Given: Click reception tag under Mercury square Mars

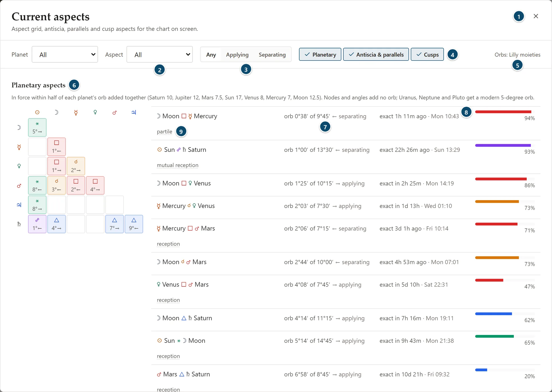Looking at the screenshot, I should (168, 244).
